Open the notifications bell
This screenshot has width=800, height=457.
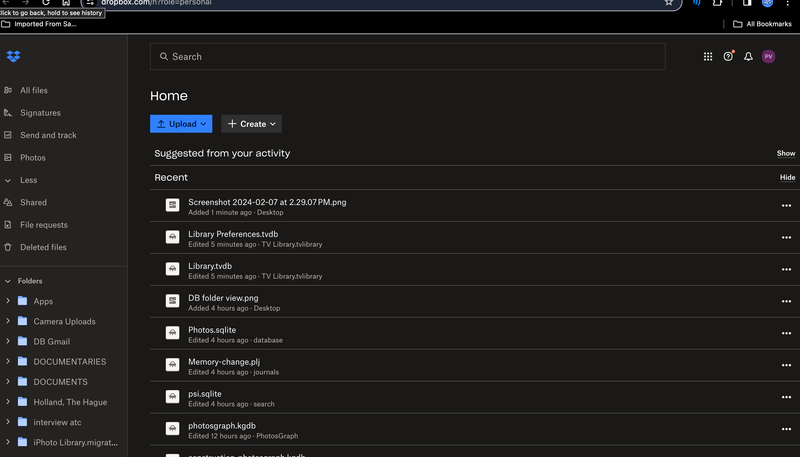point(748,57)
